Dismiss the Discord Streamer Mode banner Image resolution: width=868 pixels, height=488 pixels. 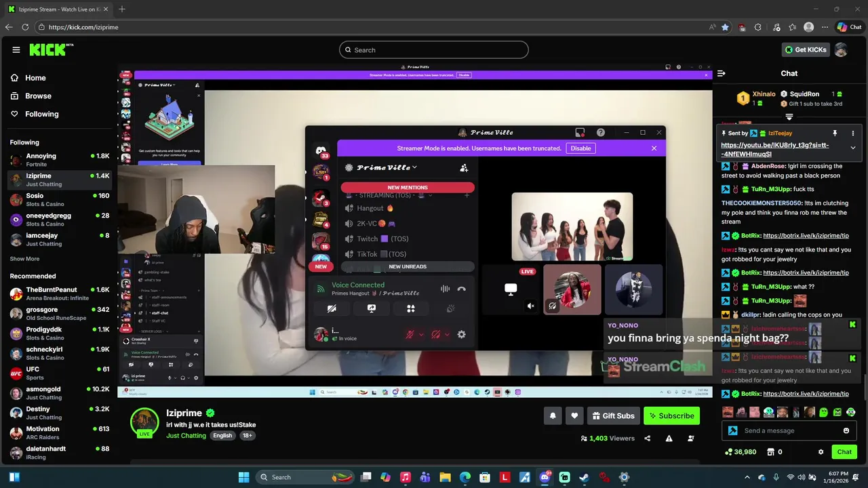pyautogui.click(x=654, y=148)
